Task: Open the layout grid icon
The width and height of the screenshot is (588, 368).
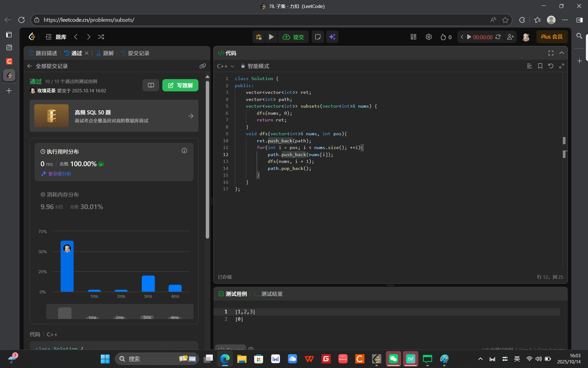Action: tap(413, 37)
